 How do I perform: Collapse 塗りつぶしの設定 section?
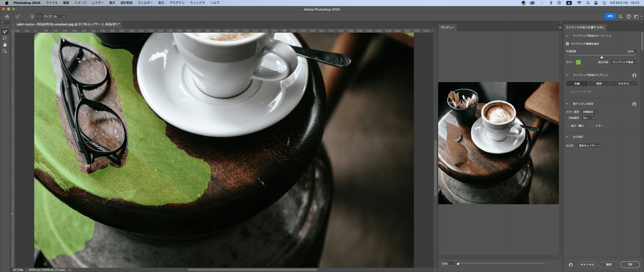pyautogui.click(x=567, y=103)
